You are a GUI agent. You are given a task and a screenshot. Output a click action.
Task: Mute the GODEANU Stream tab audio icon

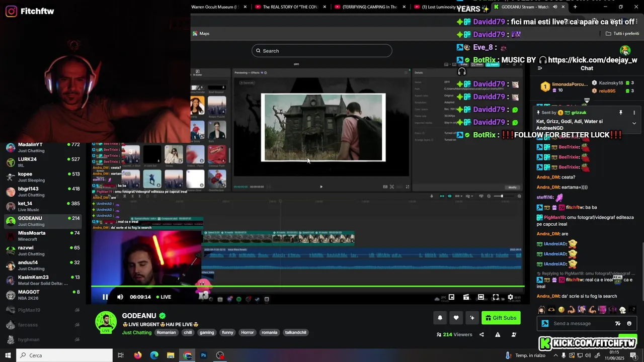click(555, 7)
